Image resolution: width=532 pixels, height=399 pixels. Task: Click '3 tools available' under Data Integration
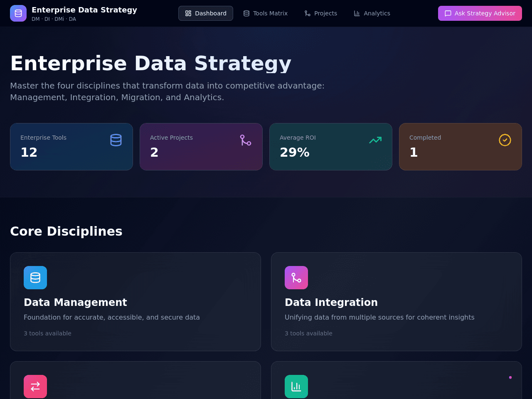(308, 333)
